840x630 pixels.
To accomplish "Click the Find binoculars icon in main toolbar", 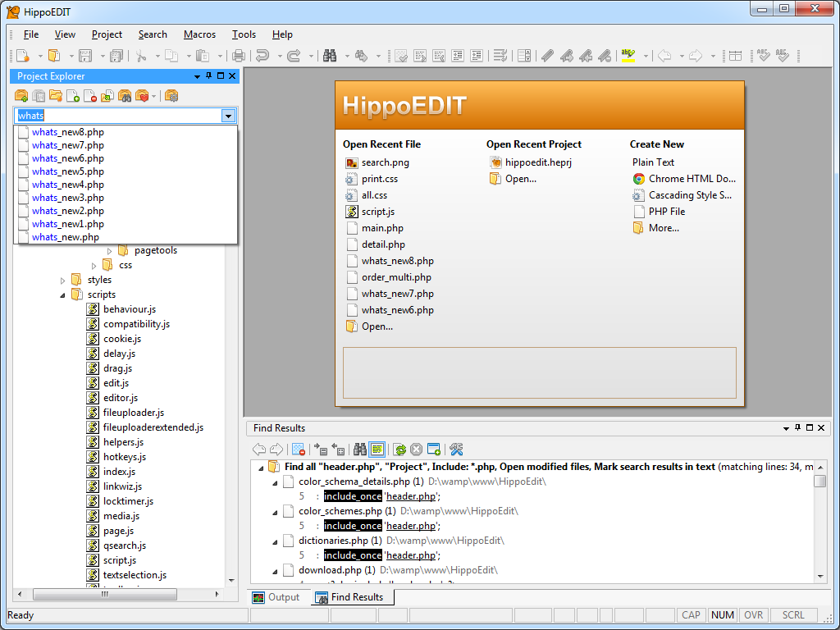I will click(330, 56).
